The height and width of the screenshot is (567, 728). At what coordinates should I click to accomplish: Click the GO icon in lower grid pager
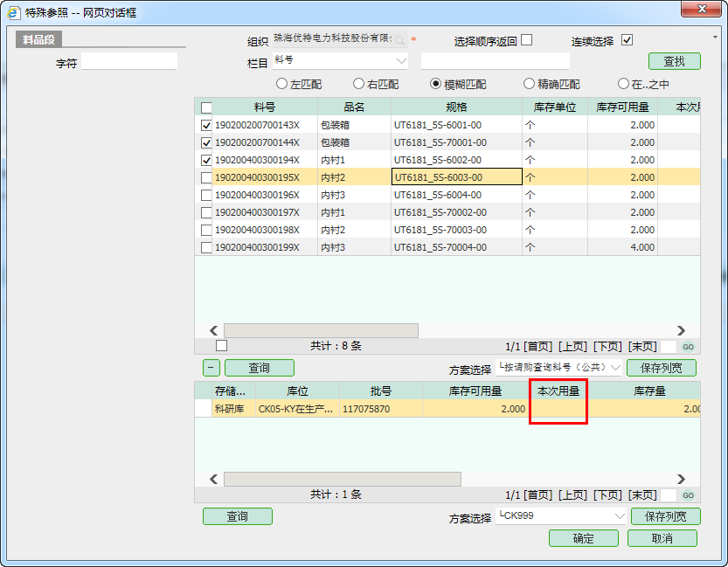689,494
